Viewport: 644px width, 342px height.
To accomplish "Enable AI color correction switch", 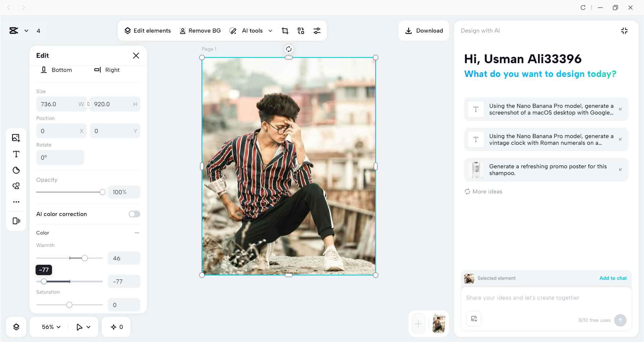I will click(134, 214).
